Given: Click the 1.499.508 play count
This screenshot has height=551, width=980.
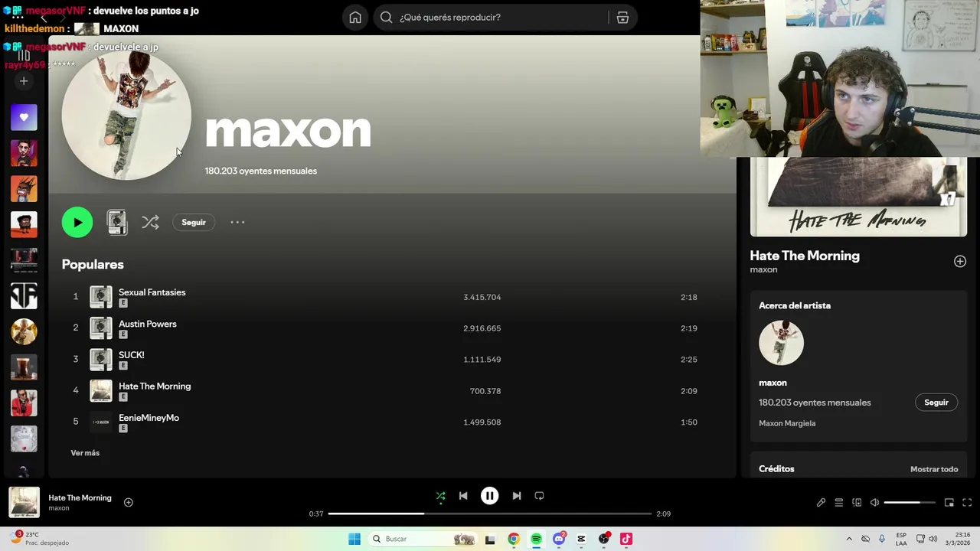Looking at the screenshot, I should [482, 422].
